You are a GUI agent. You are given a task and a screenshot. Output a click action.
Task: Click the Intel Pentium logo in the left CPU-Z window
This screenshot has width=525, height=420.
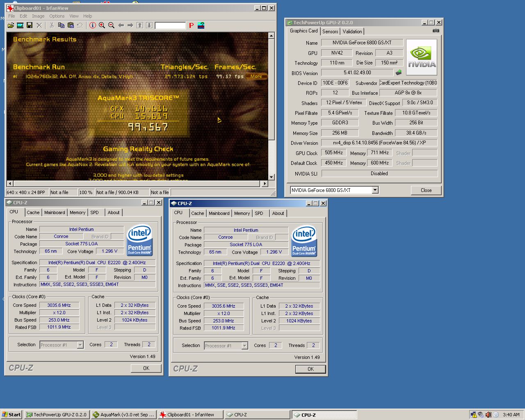pos(140,240)
